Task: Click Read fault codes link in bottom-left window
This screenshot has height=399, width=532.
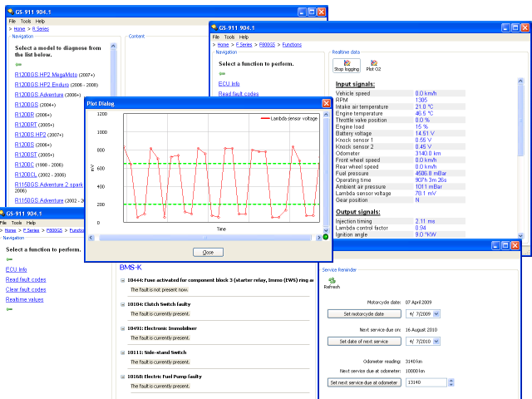Action: point(26,279)
